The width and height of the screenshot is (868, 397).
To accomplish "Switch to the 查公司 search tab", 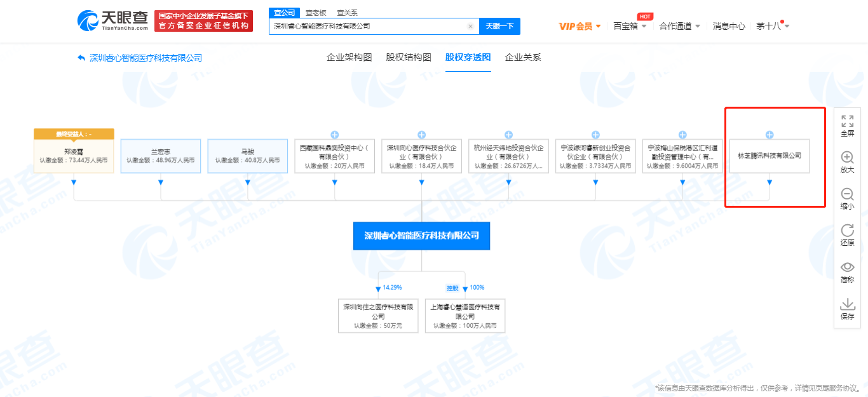I will (284, 13).
